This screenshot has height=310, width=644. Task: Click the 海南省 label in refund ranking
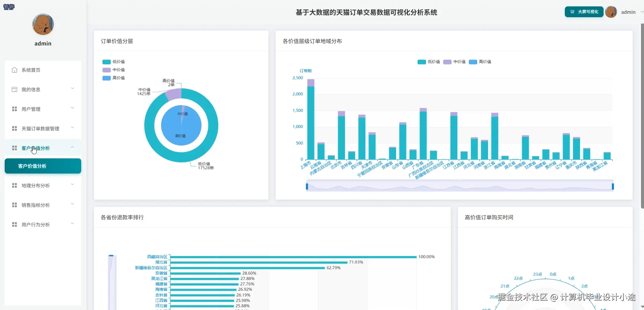161,289
